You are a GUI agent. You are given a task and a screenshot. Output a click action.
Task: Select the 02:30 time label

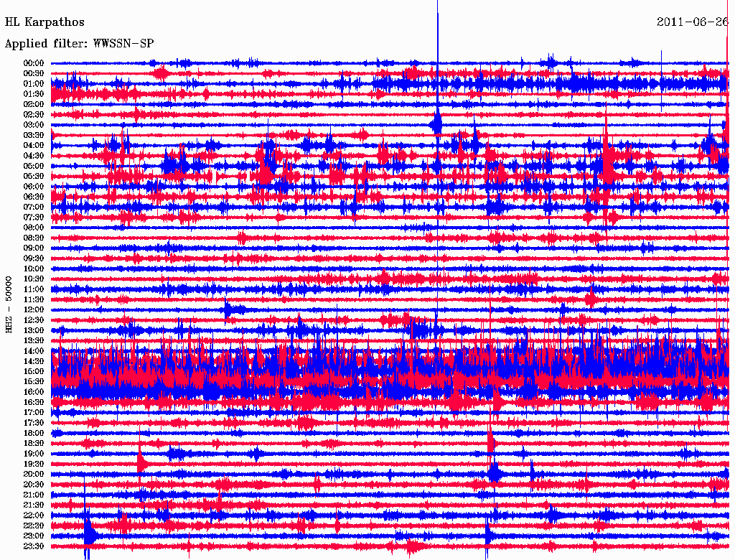[34, 115]
